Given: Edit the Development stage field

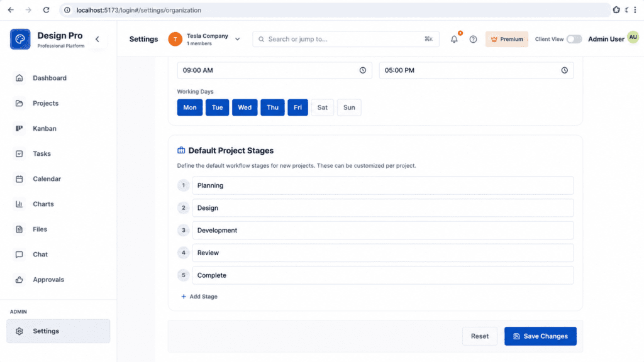Looking at the screenshot, I should (383, 230).
